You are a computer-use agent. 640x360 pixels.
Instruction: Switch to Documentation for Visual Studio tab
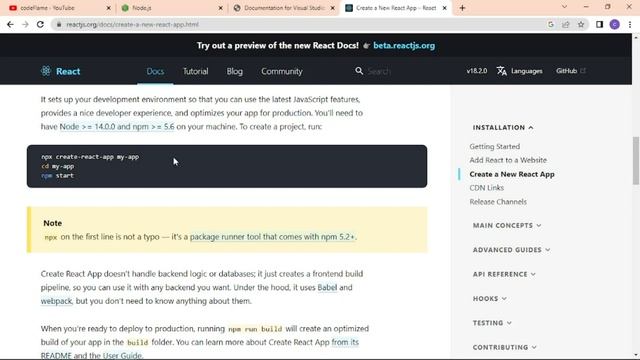click(x=283, y=8)
